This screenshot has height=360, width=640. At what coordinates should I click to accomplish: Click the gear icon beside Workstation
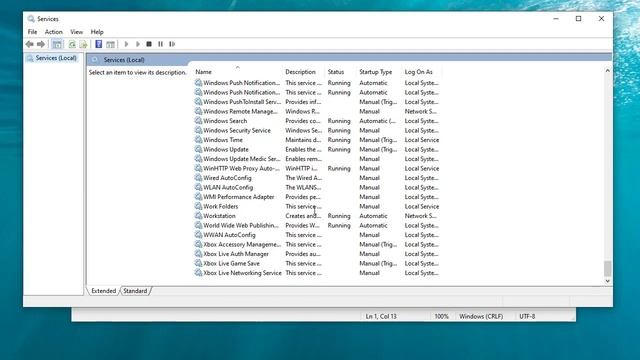(x=198, y=216)
